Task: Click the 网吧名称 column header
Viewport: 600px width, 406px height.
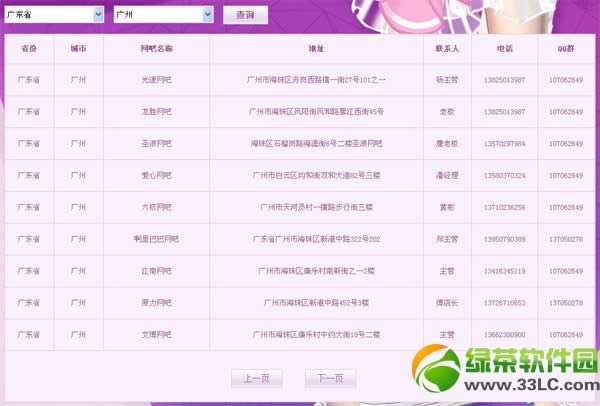Action: (x=157, y=49)
